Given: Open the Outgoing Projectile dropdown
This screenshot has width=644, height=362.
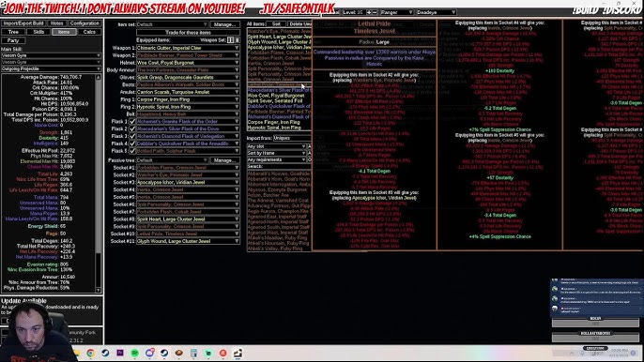Looking at the screenshot, I should tap(51, 68).
